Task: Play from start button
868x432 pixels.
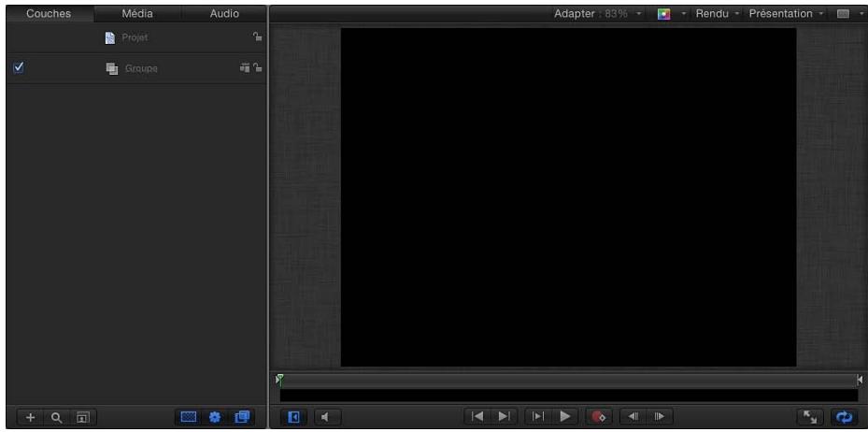Action: 538,416
